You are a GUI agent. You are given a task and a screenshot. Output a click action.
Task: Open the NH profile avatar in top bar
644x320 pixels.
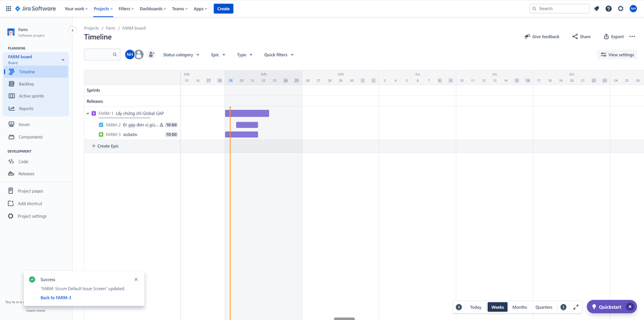coord(633,8)
